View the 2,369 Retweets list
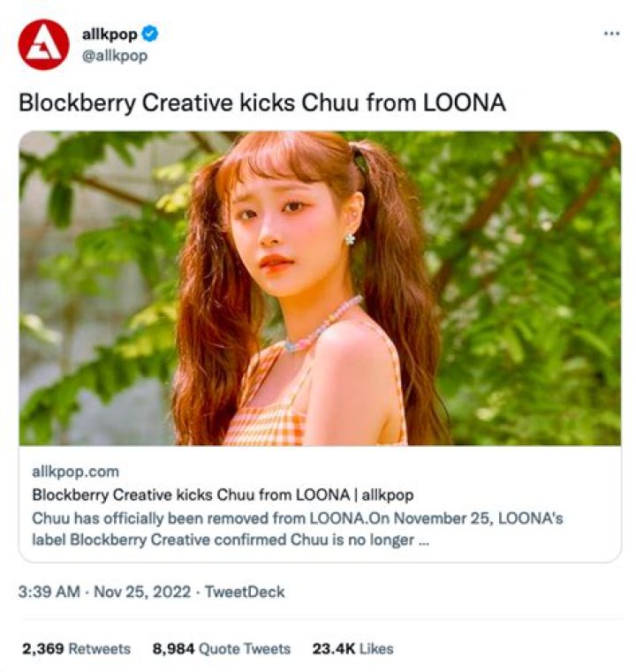This screenshot has width=636, height=672. (76, 649)
